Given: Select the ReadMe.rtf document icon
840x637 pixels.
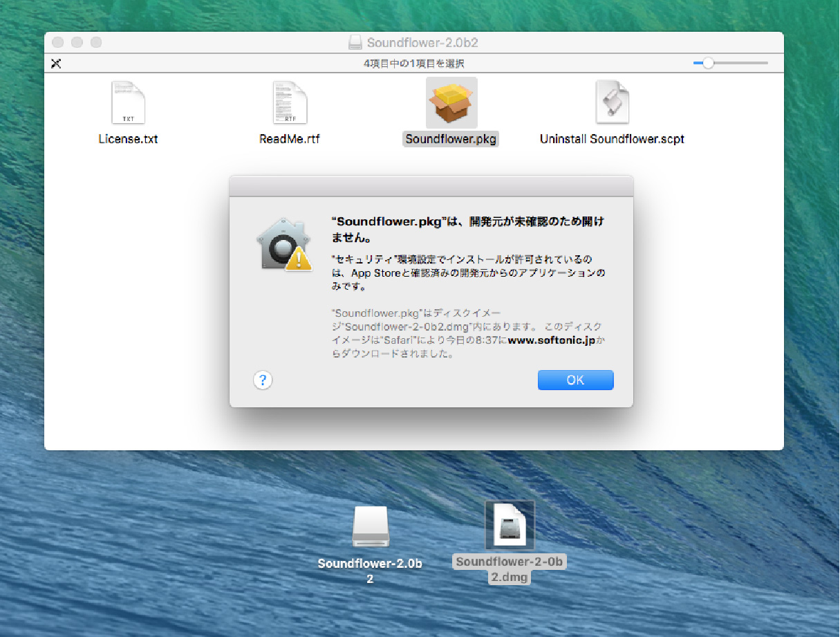Looking at the screenshot, I should click(x=289, y=102).
